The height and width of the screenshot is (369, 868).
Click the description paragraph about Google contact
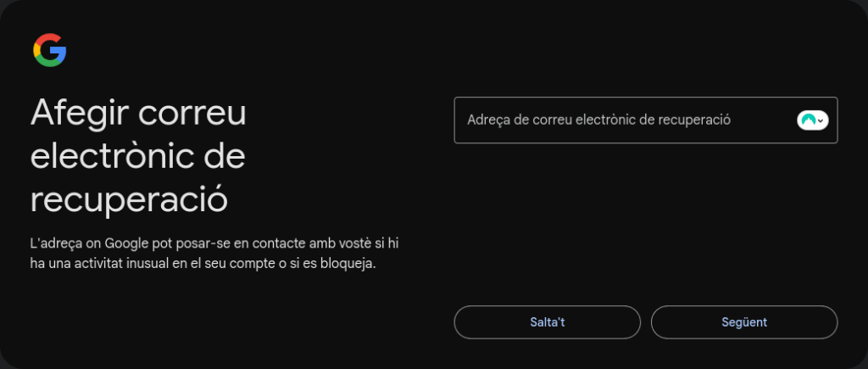pyautogui.click(x=213, y=254)
